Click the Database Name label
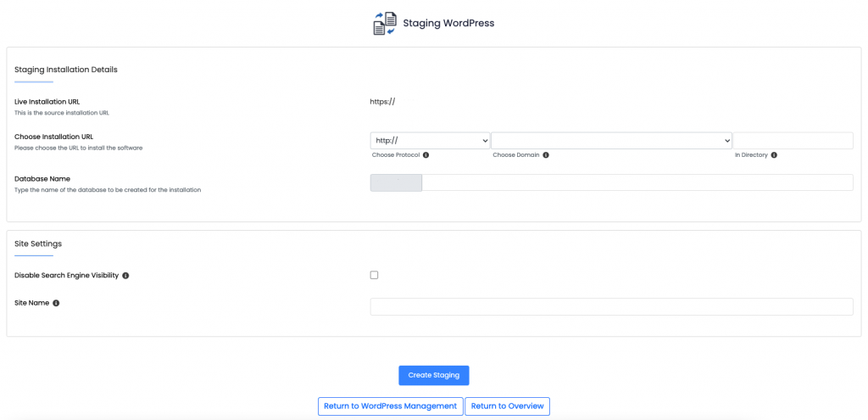The width and height of the screenshot is (868, 420). click(42, 179)
